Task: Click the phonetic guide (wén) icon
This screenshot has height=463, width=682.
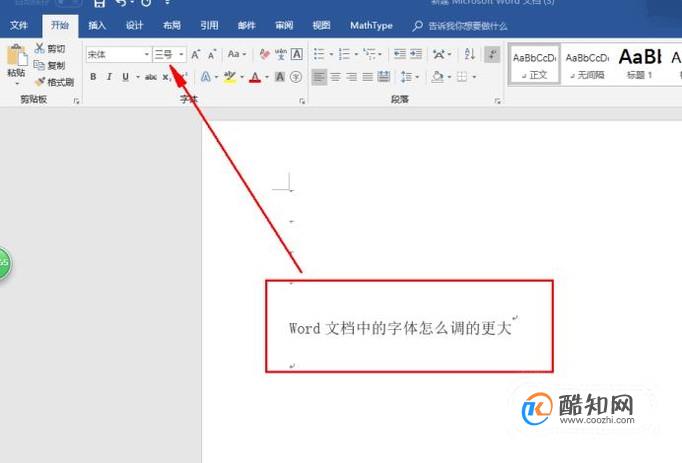Action: [281, 54]
